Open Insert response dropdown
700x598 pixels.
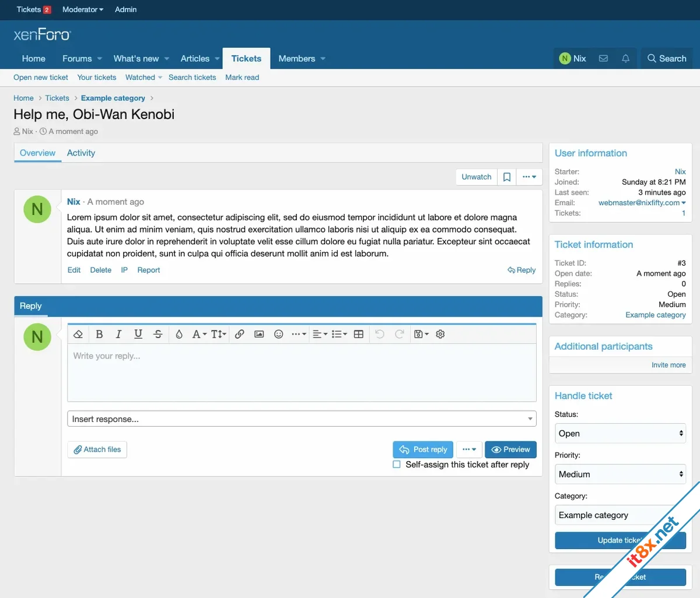(302, 419)
